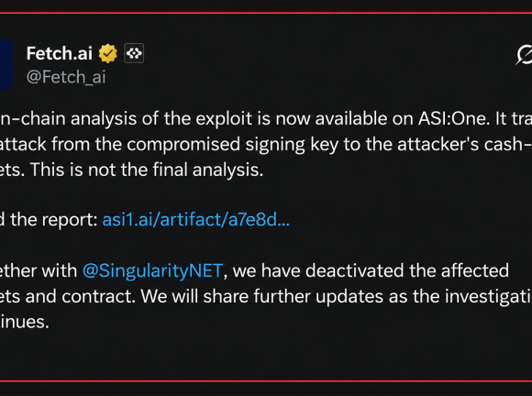Click the 'the report:' label text

click(x=54, y=220)
